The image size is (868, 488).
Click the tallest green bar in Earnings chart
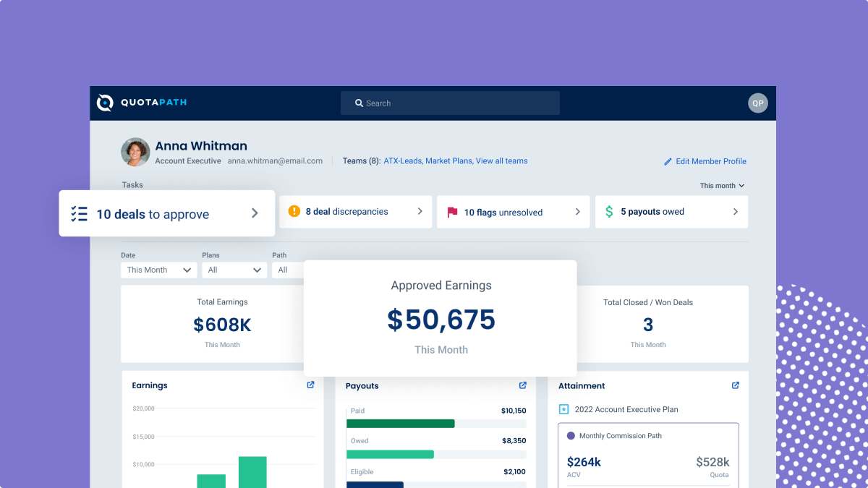[252, 472]
